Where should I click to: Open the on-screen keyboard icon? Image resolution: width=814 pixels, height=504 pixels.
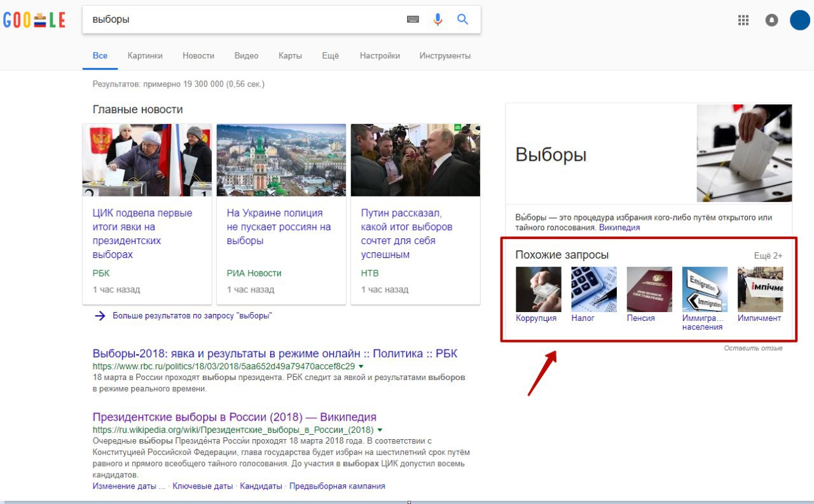pos(413,20)
